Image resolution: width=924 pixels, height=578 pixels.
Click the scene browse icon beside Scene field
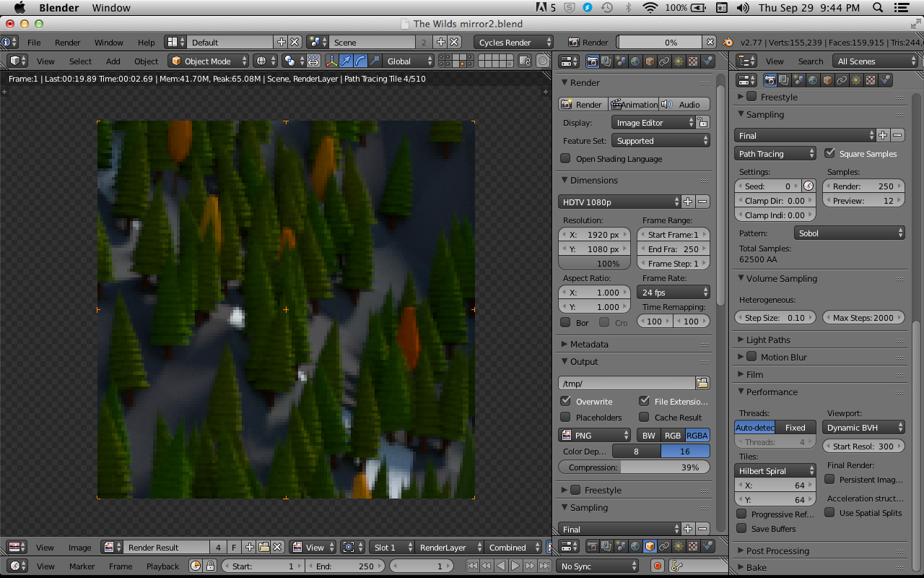click(x=317, y=43)
